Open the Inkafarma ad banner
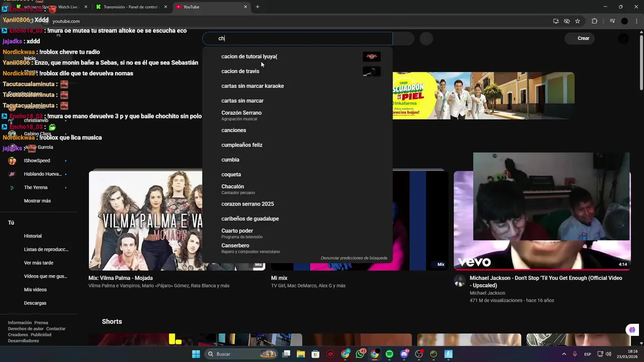The height and width of the screenshot is (362, 644). [483, 96]
